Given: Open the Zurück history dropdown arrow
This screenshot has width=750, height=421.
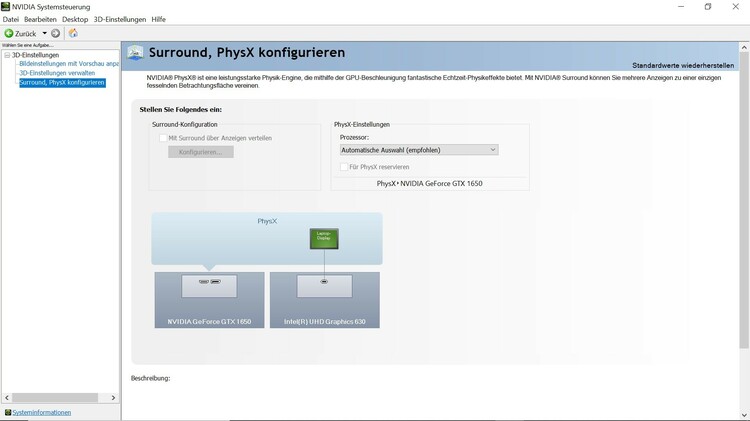Looking at the screenshot, I should [x=44, y=33].
